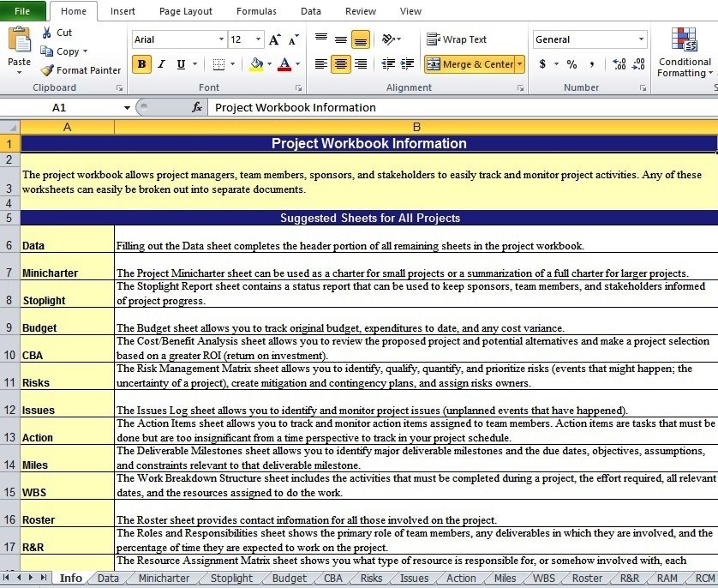Open the Minicharter sheet tab

tap(164, 578)
